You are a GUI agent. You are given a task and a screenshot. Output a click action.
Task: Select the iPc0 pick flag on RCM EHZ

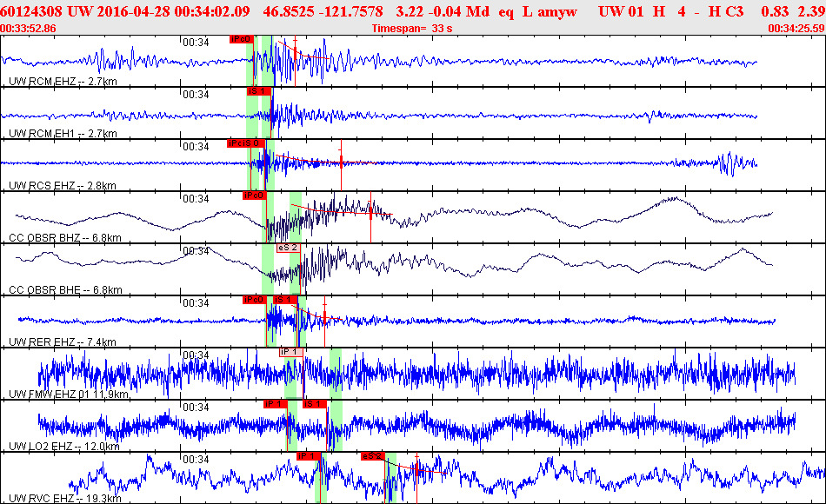click(241, 39)
